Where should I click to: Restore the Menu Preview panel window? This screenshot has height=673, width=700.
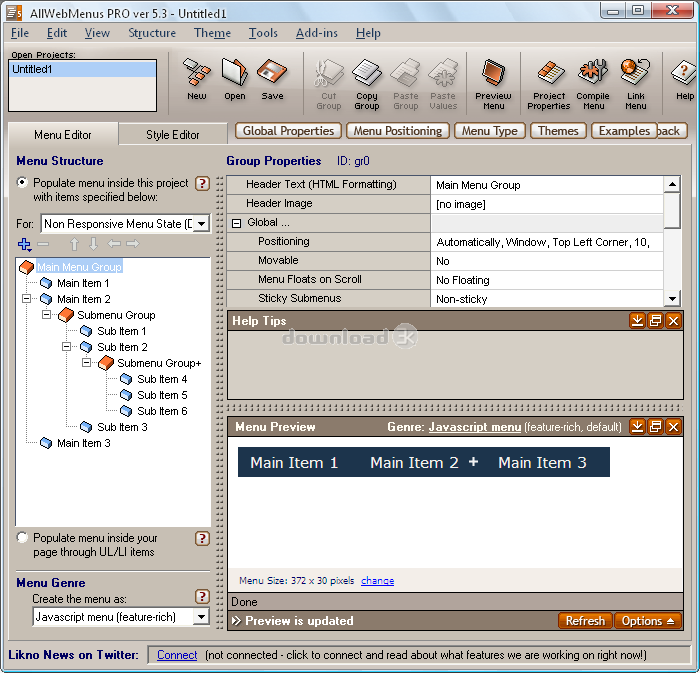click(655, 427)
